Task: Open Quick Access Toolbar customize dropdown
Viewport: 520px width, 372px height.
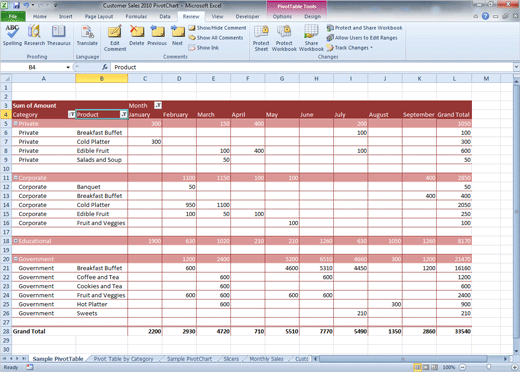Action: pos(55,5)
